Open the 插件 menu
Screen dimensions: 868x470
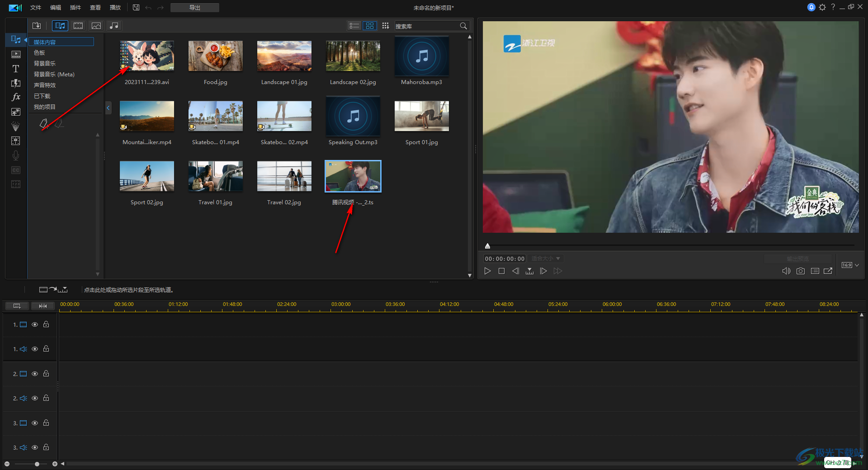point(75,8)
